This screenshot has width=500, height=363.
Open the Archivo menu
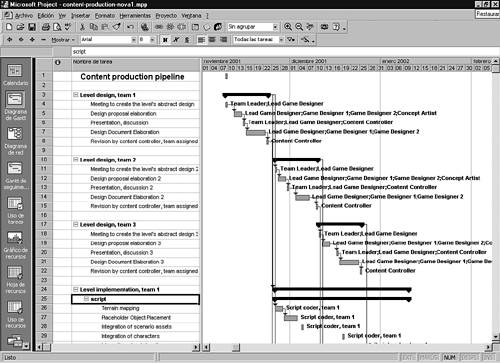(24, 16)
